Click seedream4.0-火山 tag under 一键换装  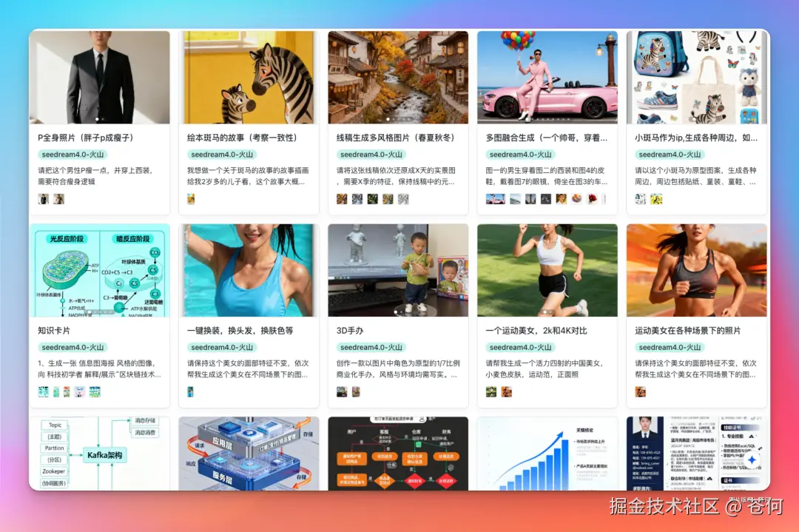click(222, 348)
